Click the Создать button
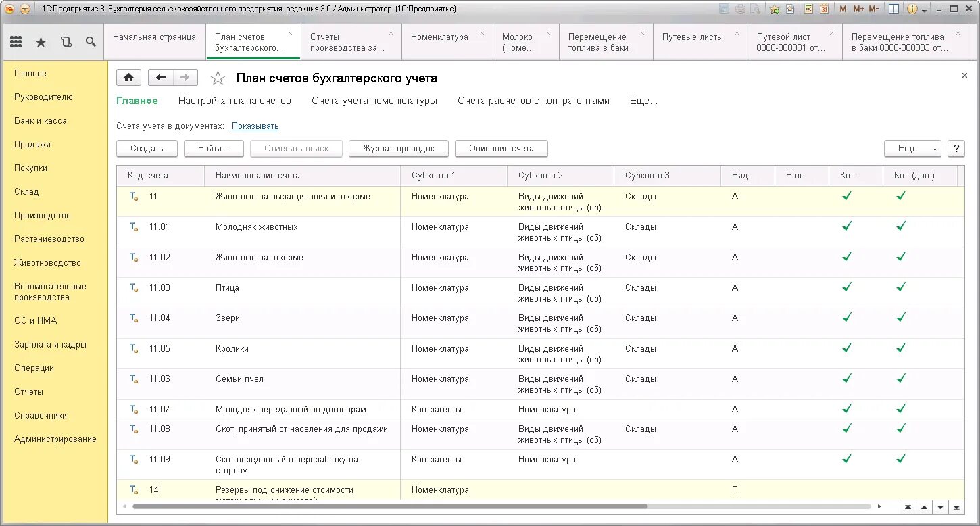Viewport: 980px width, 526px height. (x=147, y=149)
